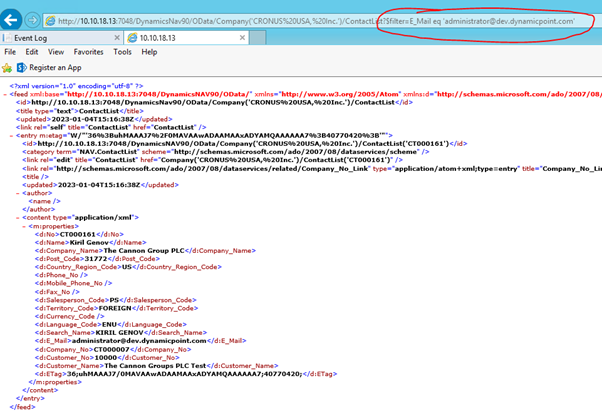This screenshot has height=413, width=602.
Task: Click Customer_Name value The Cannon Groups PLC Test
Action: (x=155, y=366)
